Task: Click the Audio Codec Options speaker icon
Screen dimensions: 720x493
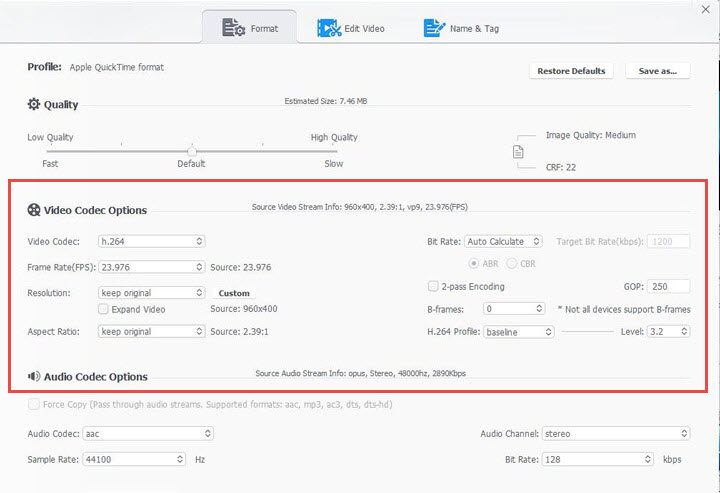Action: coord(34,376)
